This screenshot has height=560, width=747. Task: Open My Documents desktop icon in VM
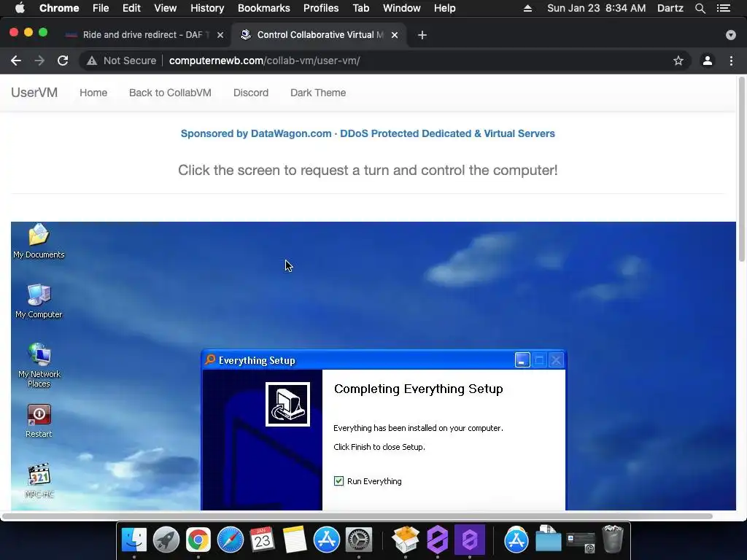tap(39, 241)
